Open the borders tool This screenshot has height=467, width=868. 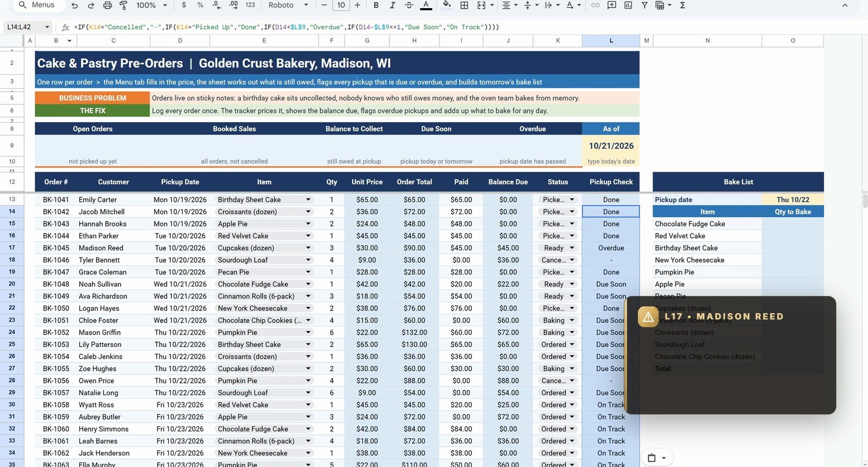464,5
